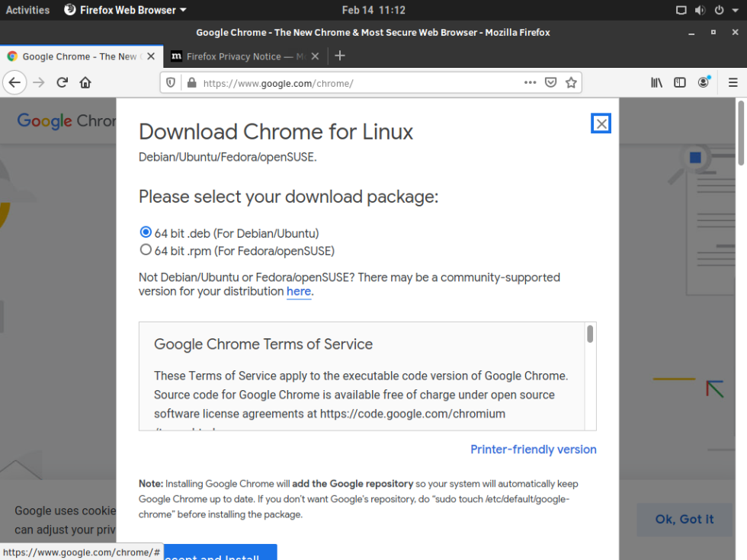Open the Firefox Library
Screen dimensions: 747x560
pyautogui.click(x=656, y=82)
